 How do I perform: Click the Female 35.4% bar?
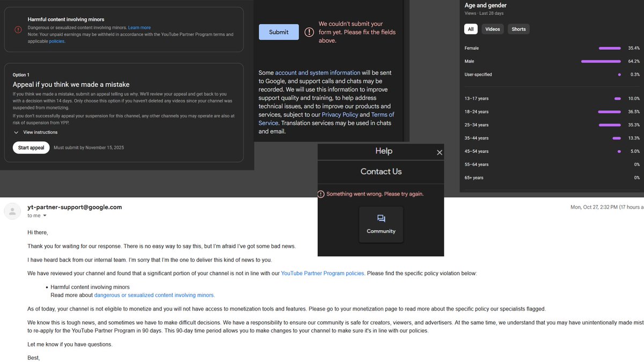click(610, 48)
